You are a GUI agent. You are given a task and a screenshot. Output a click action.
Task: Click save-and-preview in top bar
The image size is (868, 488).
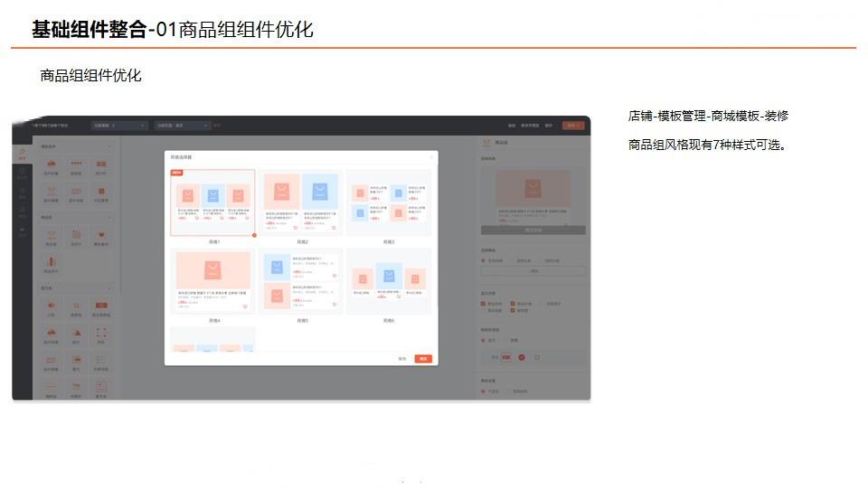pyautogui.click(x=530, y=126)
